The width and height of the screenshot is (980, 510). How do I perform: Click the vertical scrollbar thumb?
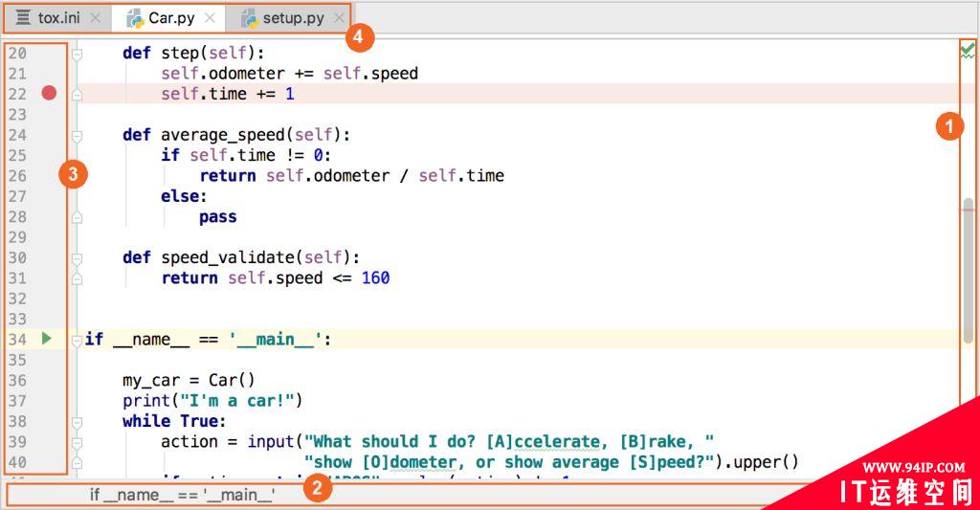pyautogui.click(x=969, y=271)
